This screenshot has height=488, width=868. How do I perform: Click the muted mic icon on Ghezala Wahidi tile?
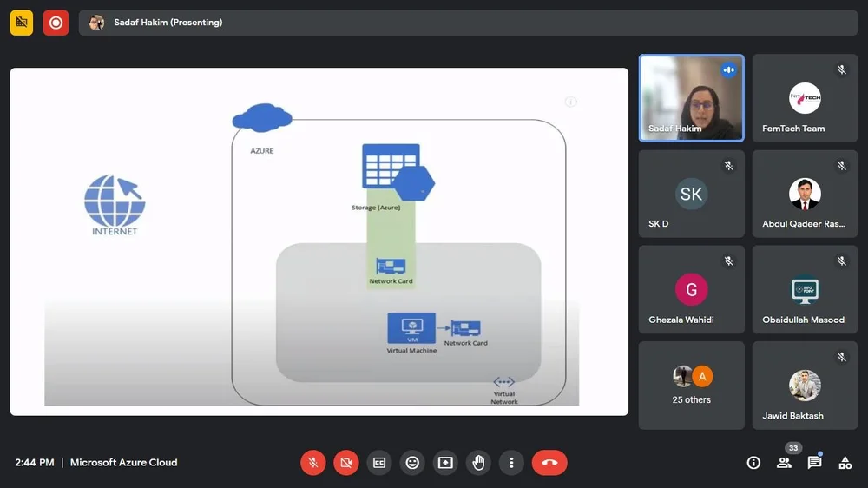click(x=728, y=260)
